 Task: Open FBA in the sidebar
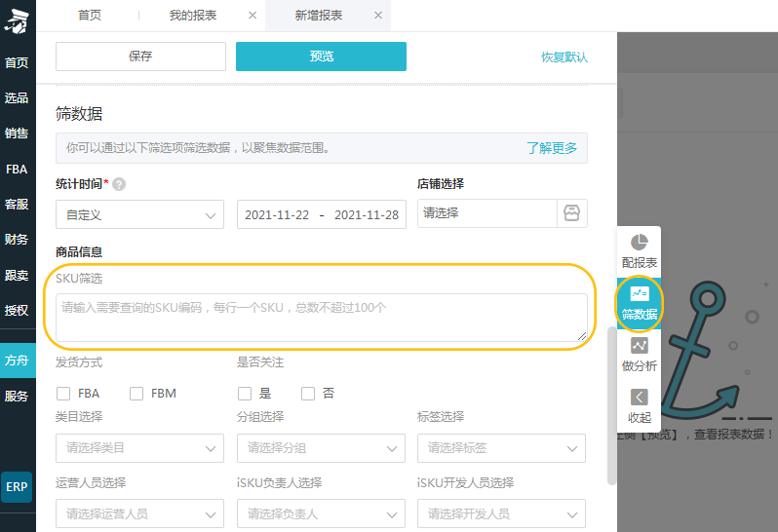(x=17, y=170)
